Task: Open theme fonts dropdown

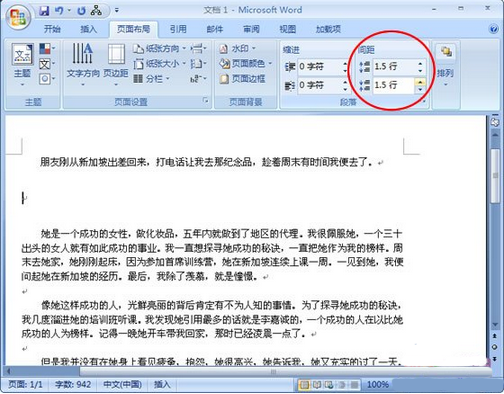Action: pos(47,64)
